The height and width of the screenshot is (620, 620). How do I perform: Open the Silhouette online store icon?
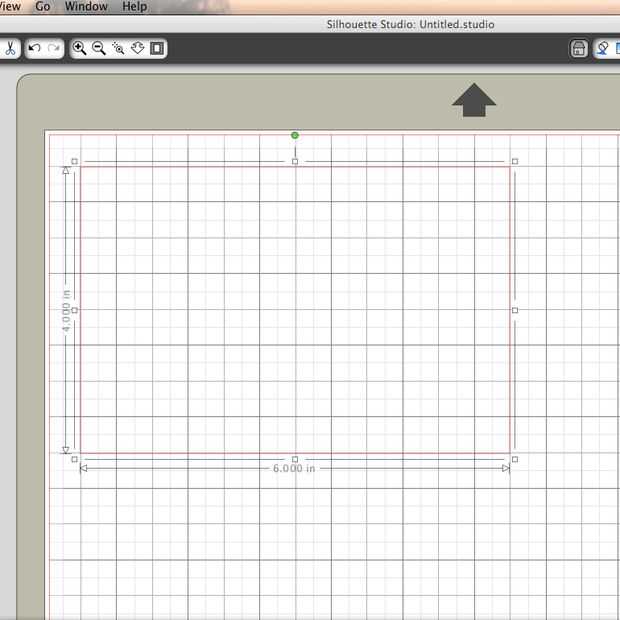579,49
